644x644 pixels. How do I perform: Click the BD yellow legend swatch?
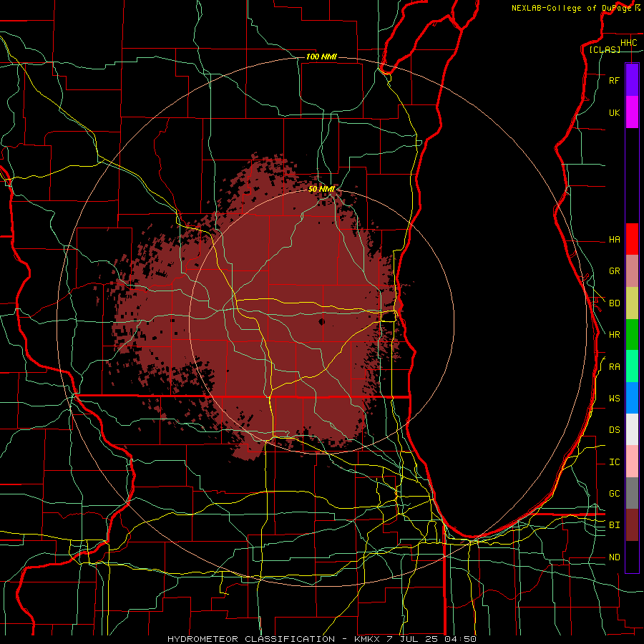pos(632,303)
